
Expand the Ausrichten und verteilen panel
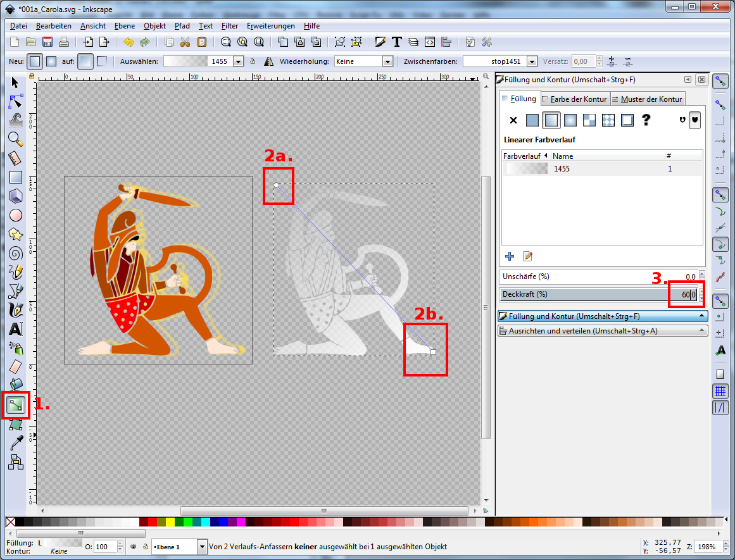coord(602,331)
